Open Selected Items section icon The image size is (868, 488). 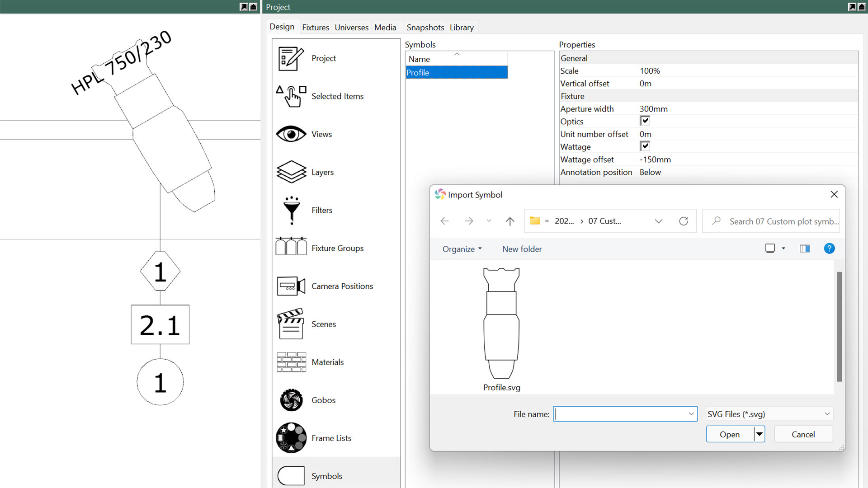(x=291, y=96)
